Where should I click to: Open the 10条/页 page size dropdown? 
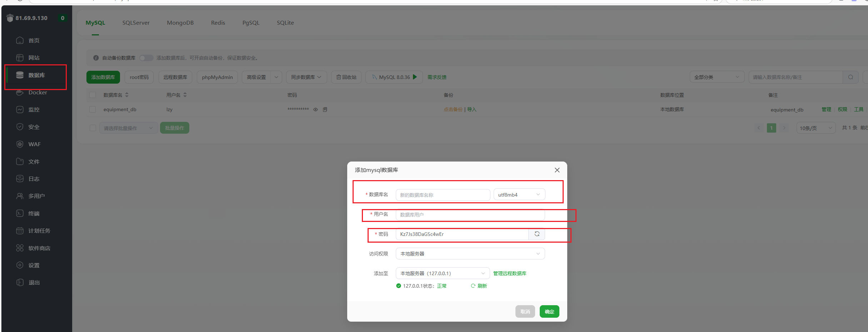[816, 128]
